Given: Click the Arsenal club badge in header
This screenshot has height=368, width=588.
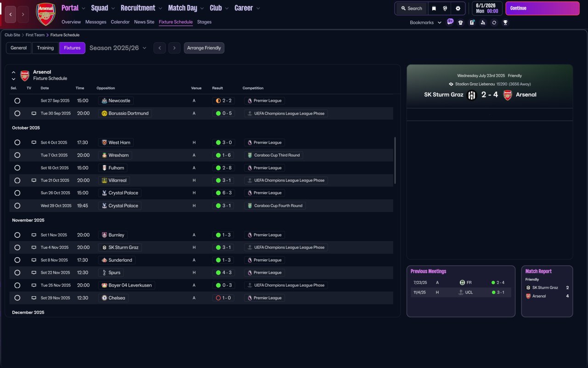Looking at the screenshot, I should pos(45,15).
